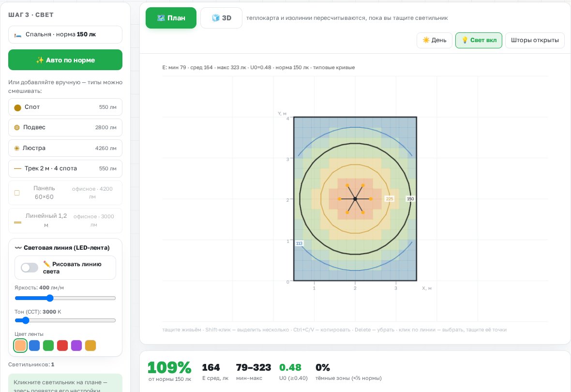
Task: Select the chandelier center point on the plan
Action: [x=355, y=199]
